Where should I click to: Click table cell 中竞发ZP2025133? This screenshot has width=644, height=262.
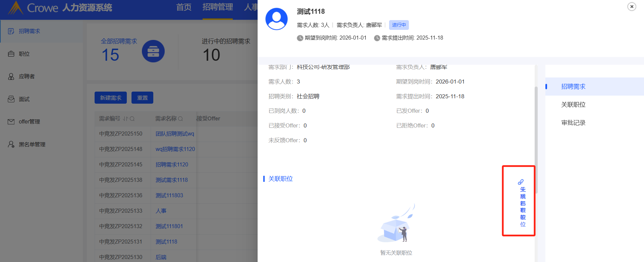tap(121, 211)
